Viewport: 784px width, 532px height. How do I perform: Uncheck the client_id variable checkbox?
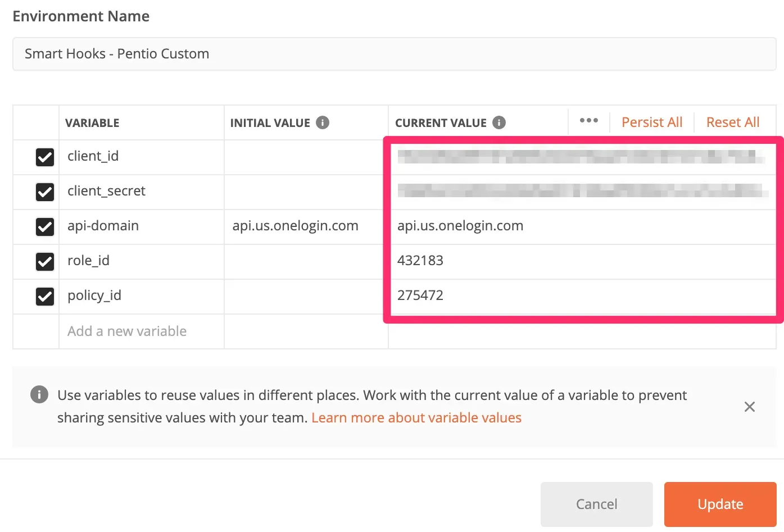45,157
